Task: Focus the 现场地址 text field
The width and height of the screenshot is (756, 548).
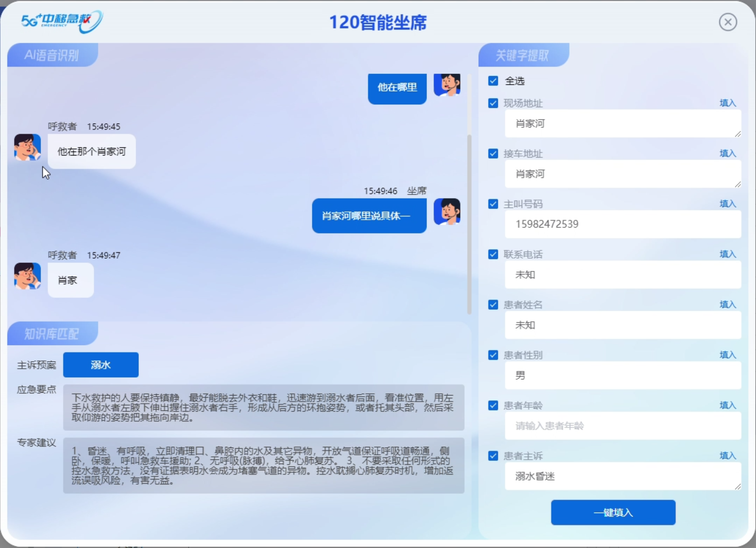Action: [x=623, y=124]
